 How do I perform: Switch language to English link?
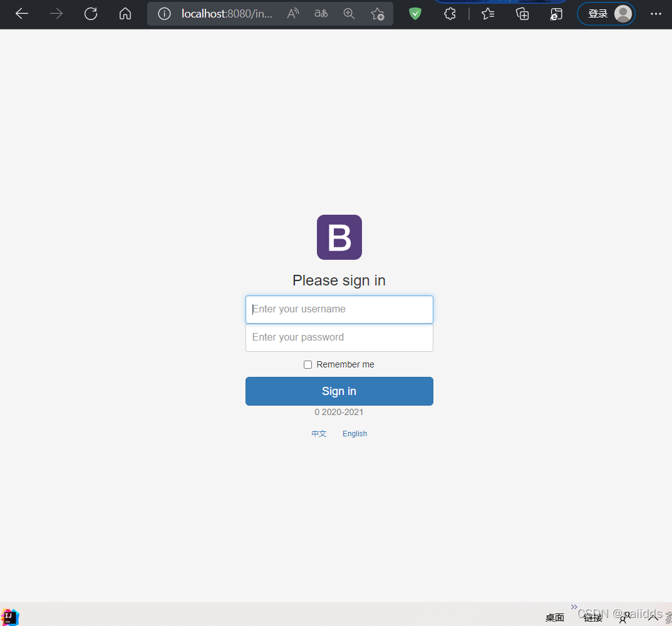tap(355, 434)
